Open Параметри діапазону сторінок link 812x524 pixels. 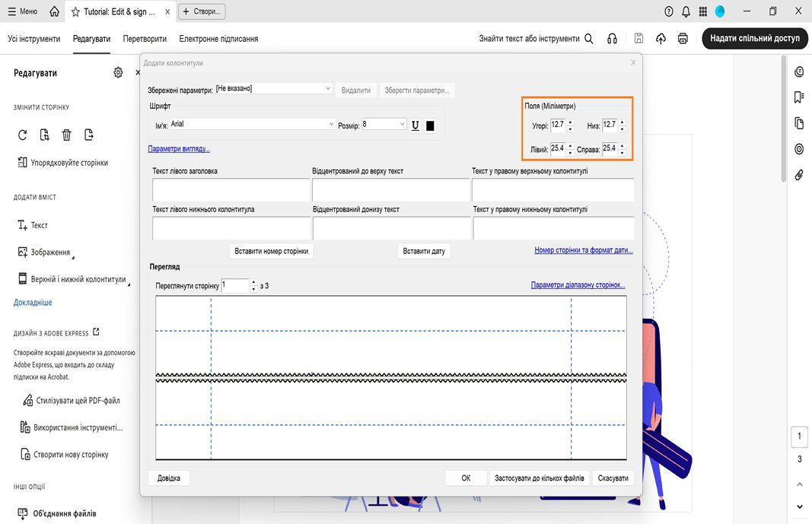pos(578,285)
